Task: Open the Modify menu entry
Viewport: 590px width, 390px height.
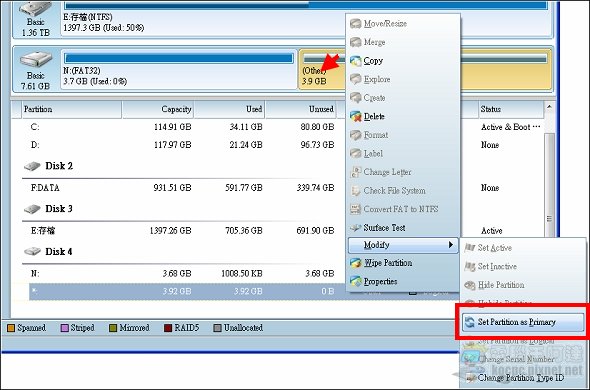Action: 403,245
